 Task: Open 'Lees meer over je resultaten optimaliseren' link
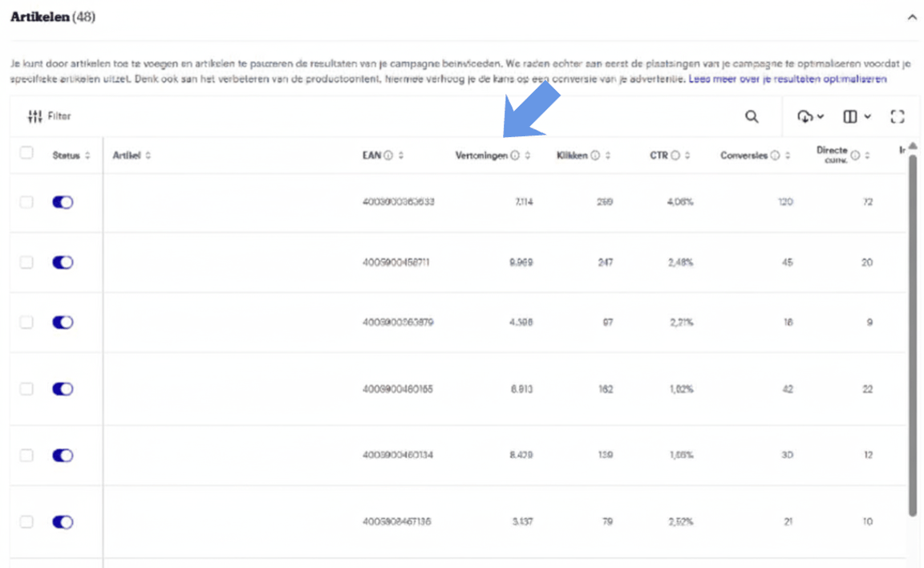point(788,79)
